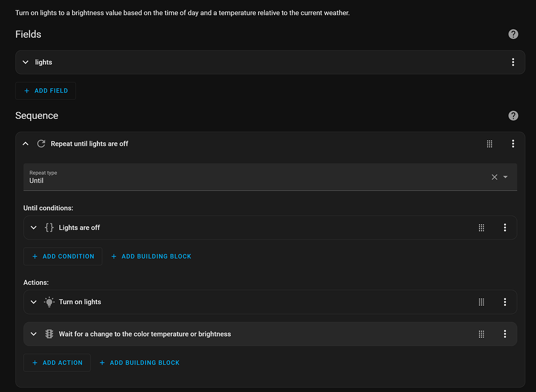Expand the Wait for a change action
The width and height of the screenshot is (536, 392).
tap(34, 334)
